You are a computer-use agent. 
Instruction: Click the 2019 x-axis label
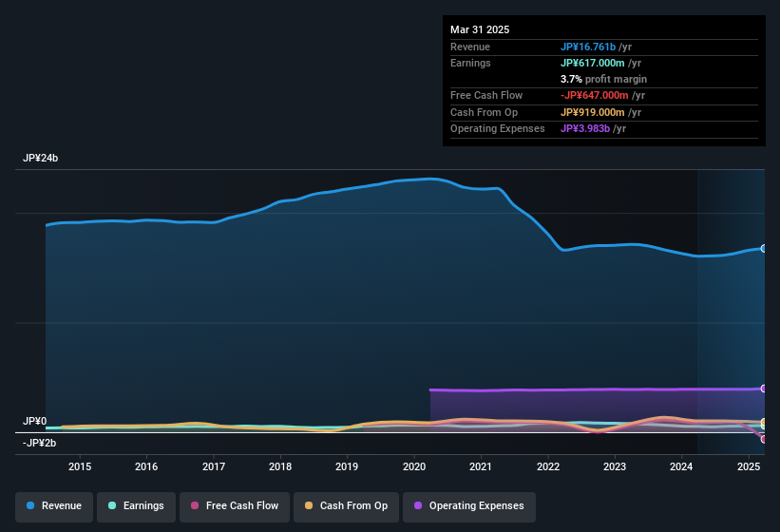pyautogui.click(x=347, y=466)
